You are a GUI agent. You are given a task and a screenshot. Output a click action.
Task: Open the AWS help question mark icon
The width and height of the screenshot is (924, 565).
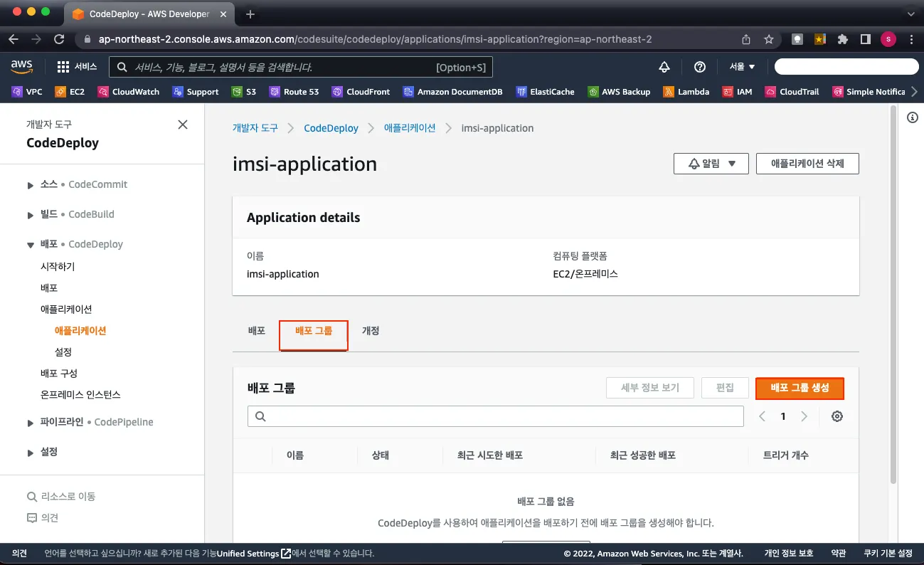700,67
